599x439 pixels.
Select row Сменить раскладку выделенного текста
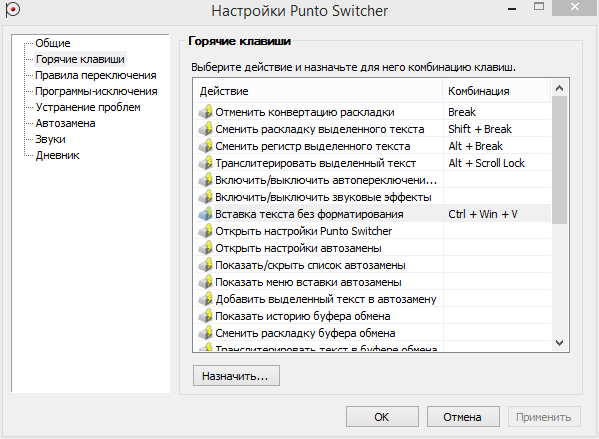pyautogui.click(x=372, y=129)
